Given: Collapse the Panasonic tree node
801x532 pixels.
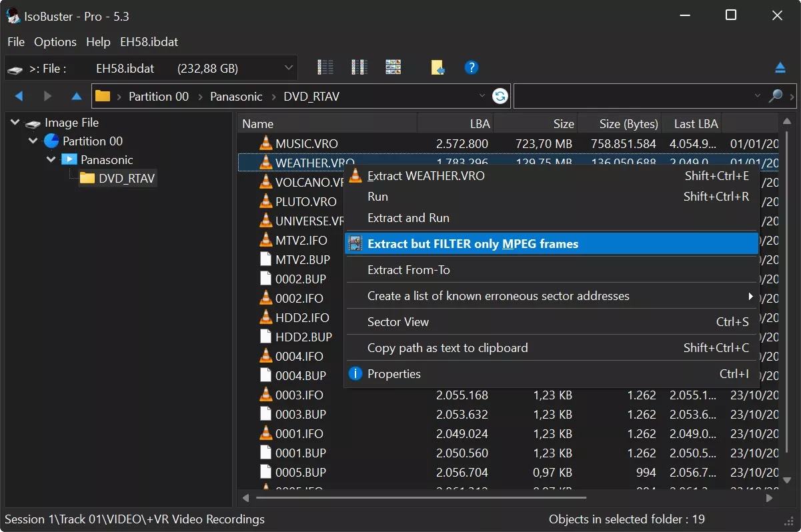Looking at the screenshot, I should pyautogui.click(x=51, y=159).
